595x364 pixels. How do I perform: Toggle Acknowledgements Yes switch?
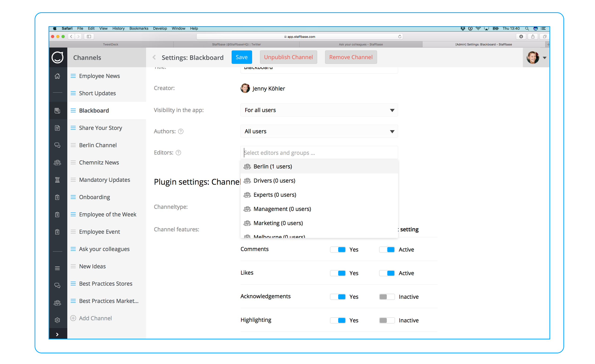(x=338, y=297)
